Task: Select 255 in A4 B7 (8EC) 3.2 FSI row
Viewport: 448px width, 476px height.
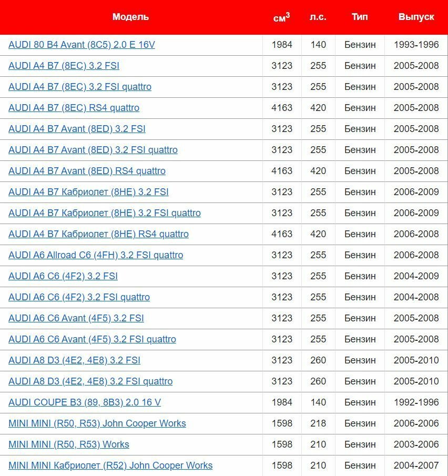Action: pos(318,66)
